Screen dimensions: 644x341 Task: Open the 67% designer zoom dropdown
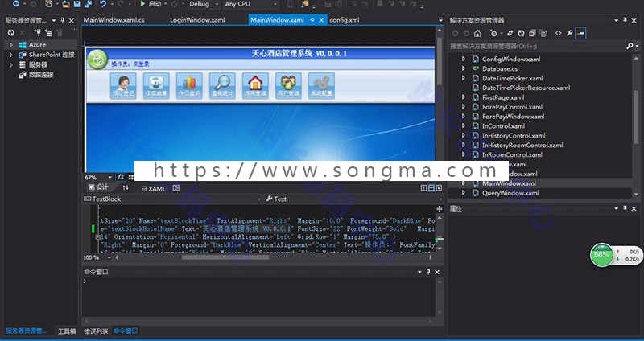click(x=109, y=177)
